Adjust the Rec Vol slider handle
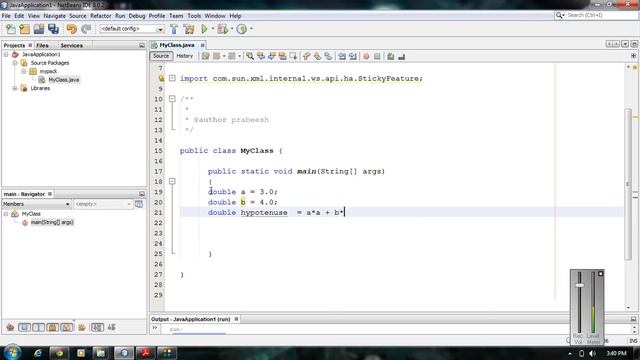 579,285
